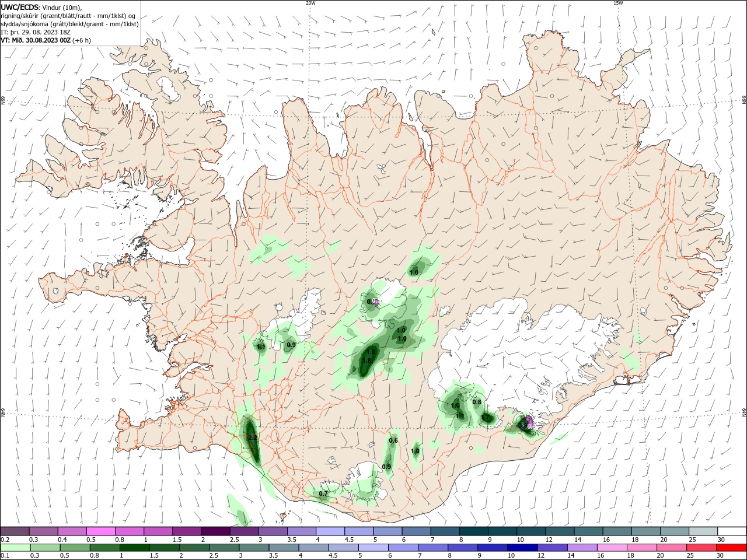Pick the lower-row legend swatch between 10 and 12
The image size is (747, 560).
click(x=522, y=548)
